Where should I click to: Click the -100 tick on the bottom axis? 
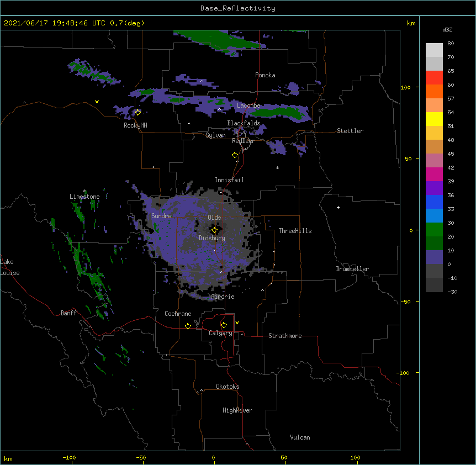[70, 457]
